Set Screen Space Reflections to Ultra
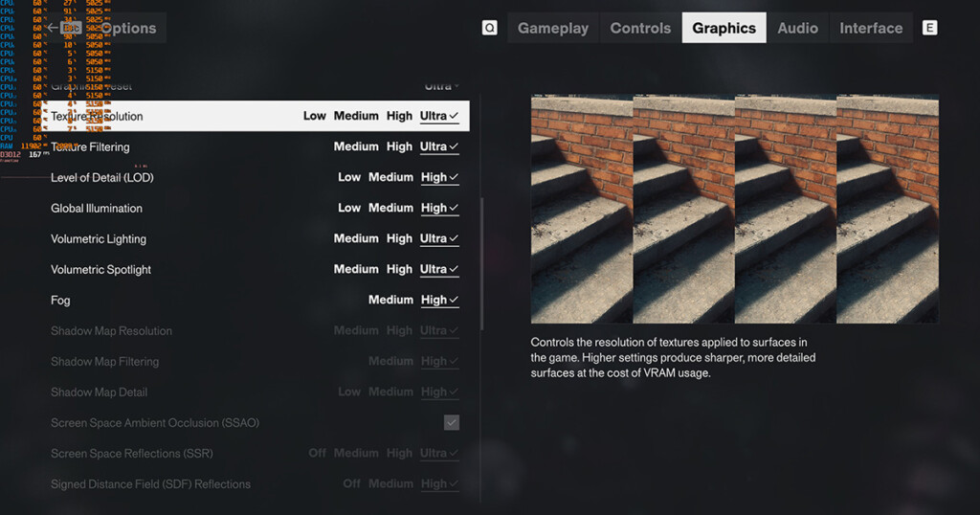Viewport: 980px width, 515px height. [x=439, y=453]
